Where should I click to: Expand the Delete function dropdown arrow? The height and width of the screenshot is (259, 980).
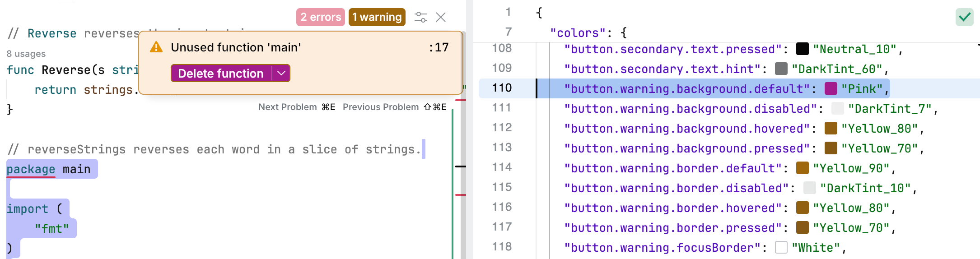(x=281, y=73)
